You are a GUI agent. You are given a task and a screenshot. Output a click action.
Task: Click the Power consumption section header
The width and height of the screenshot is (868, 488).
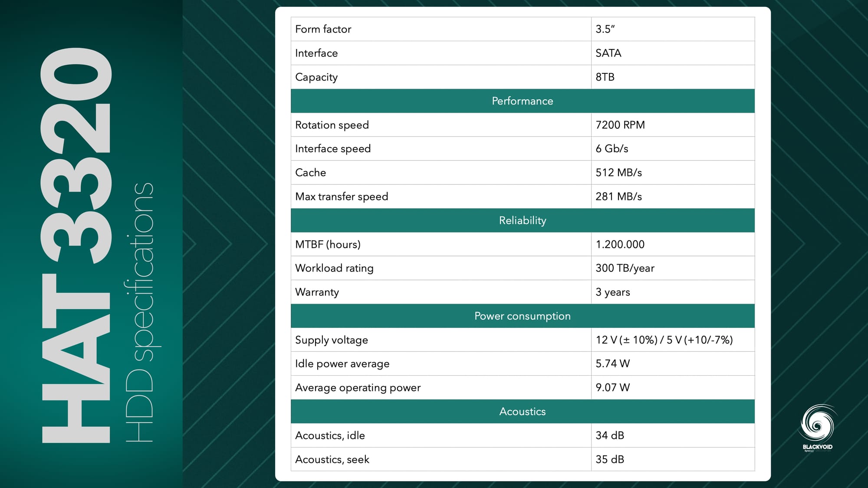click(x=523, y=316)
